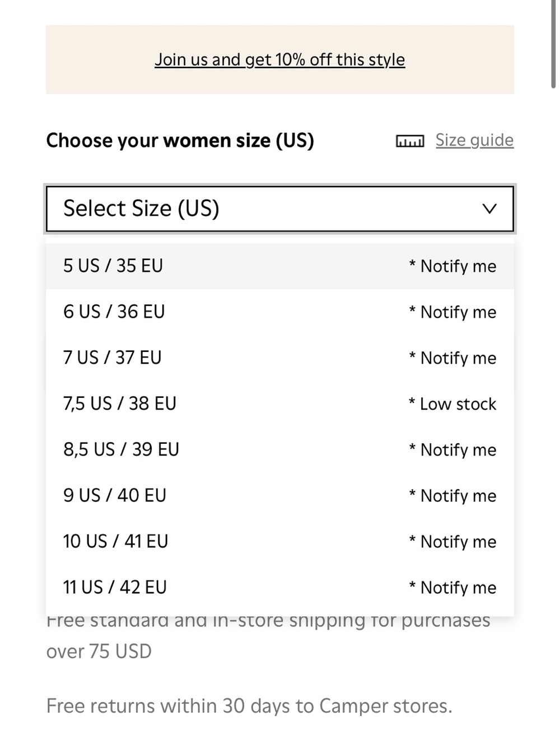Click Notify me for size 5 US
560x747 pixels.
click(x=452, y=266)
